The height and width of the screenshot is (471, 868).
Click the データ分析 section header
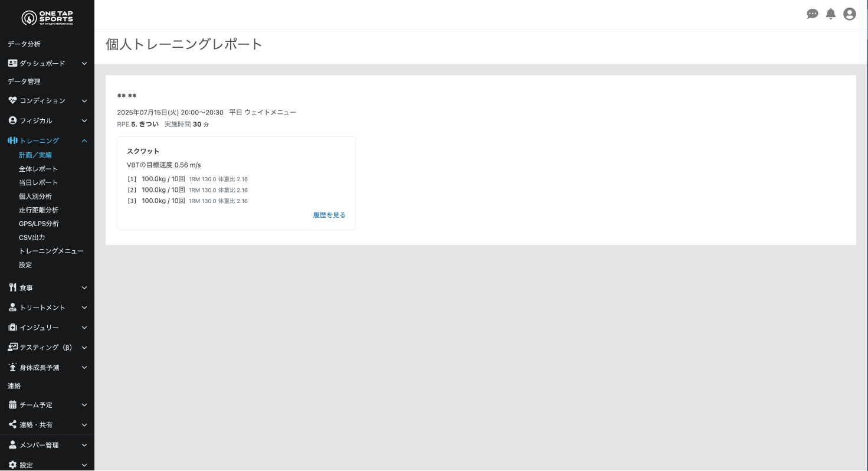click(24, 44)
